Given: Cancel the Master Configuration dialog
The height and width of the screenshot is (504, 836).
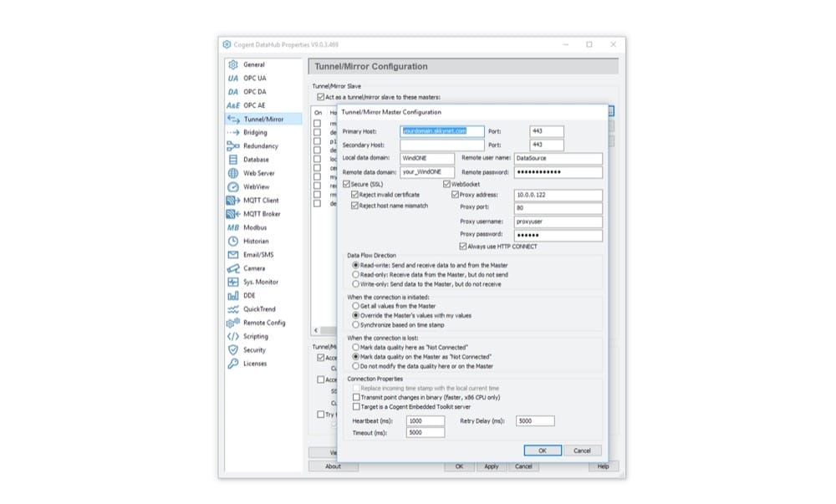Looking at the screenshot, I should [582, 451].
